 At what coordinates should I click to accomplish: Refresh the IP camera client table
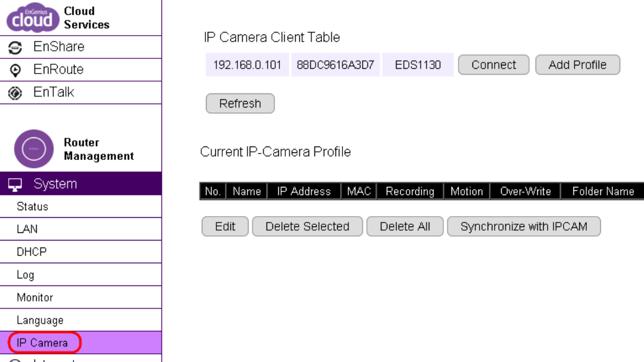coord(240,104)
